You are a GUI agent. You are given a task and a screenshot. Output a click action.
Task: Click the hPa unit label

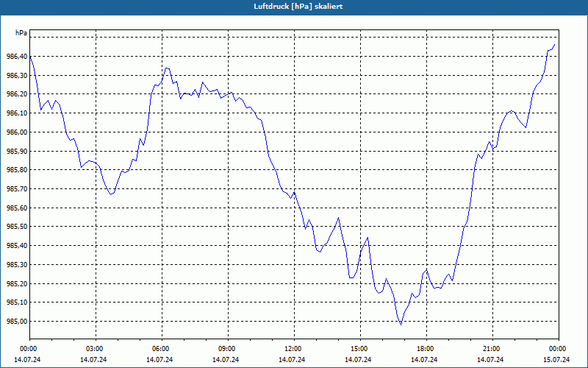(21, 33)
